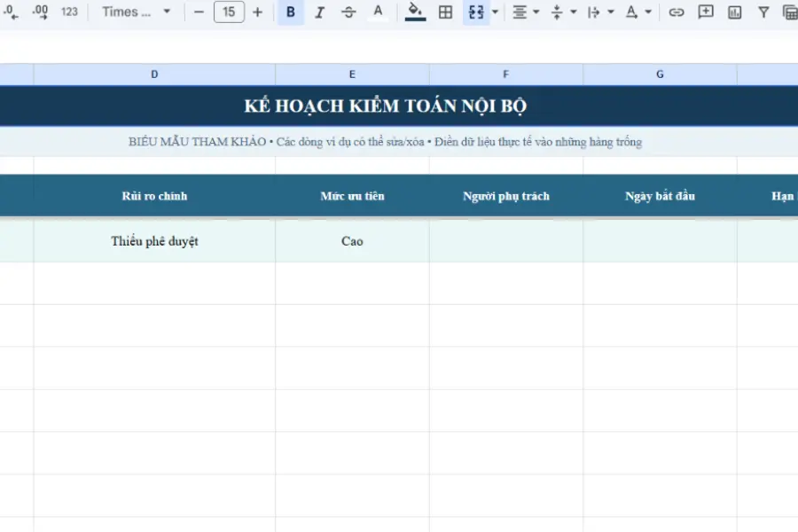Image resolution: width=798 pixels, height=532 pixels.
Task: Click the create filter icon
Action: (763, 12)
